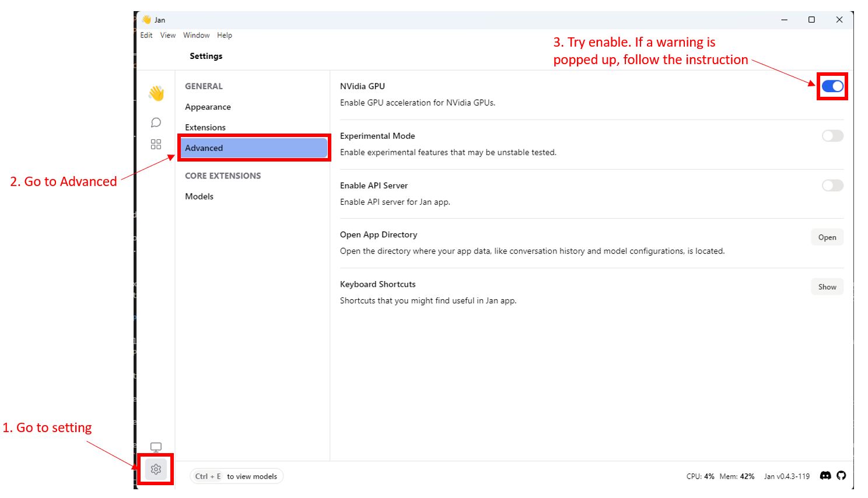Enable the API Server toggle
This screenshot has height=498, width=868.
pyautogui.click(x=832, y=185)
